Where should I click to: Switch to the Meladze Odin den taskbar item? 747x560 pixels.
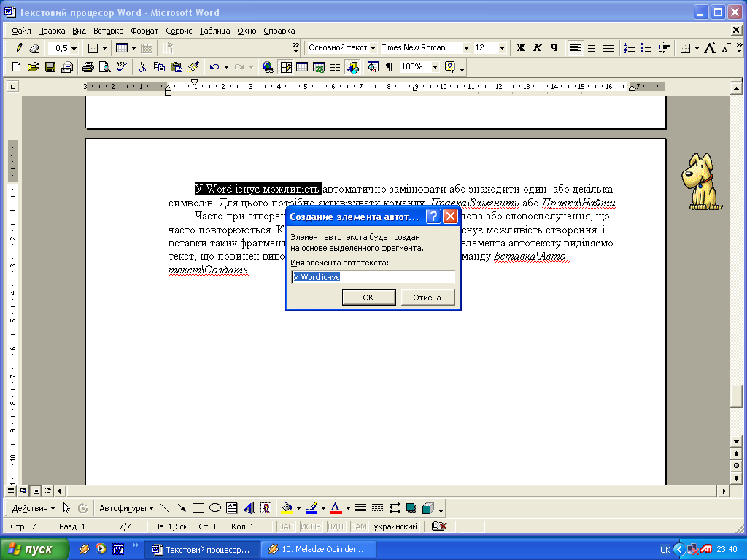click(x=319, y=549)
